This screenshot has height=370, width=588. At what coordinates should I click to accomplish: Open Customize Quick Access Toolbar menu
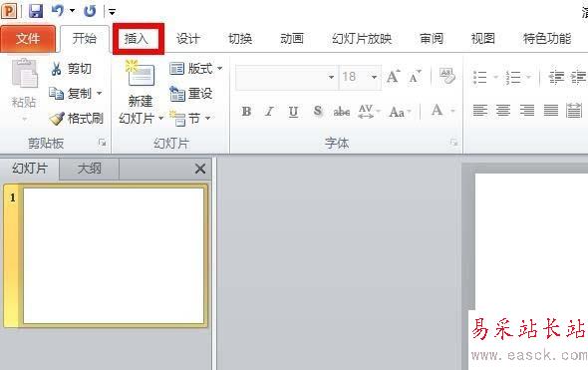[x=112, y=12]
